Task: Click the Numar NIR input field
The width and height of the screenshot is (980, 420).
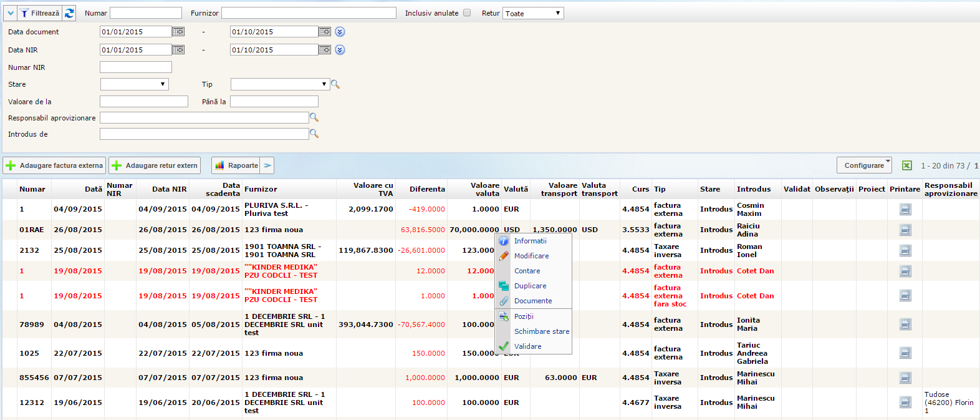Action: 135,67
